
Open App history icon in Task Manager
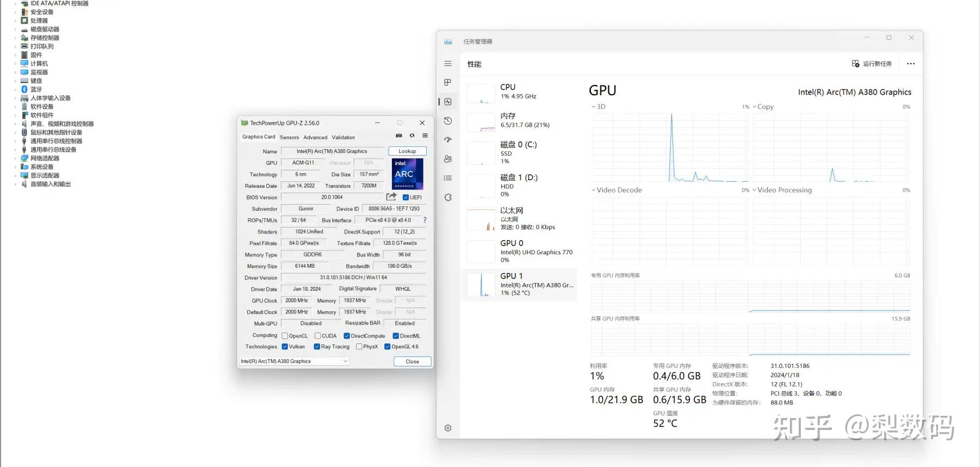tap(448, 121)
